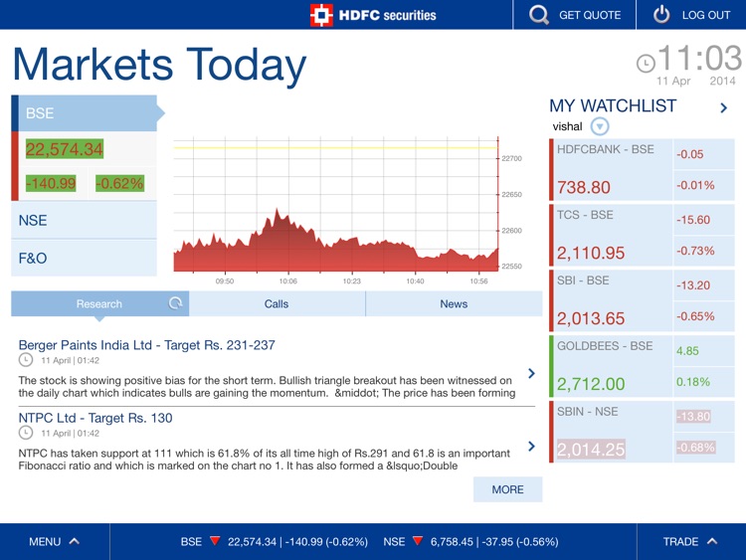Switch to the Research tab

click(x=99, y=303)
